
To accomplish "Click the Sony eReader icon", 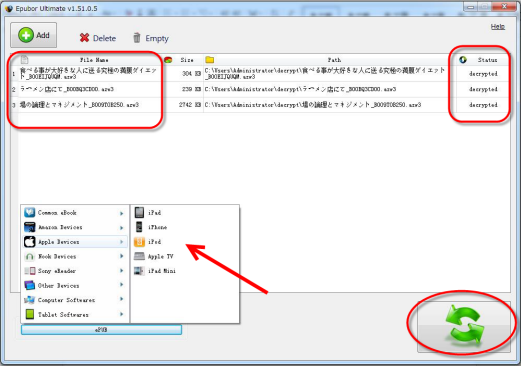I will click(30, 271).
